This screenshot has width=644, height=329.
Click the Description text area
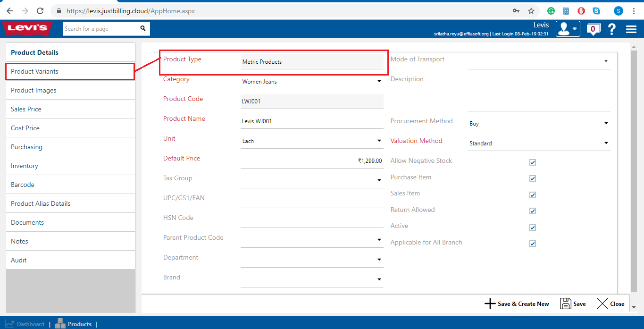pos(539,93)
